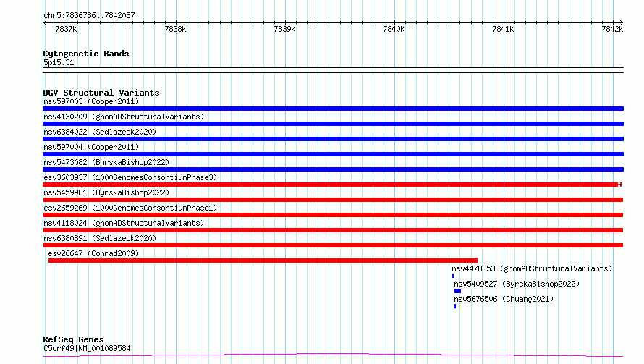The image size is (644, 364).
Task: Click the red bar under esv3603937
Action: [x=332, y=185]
